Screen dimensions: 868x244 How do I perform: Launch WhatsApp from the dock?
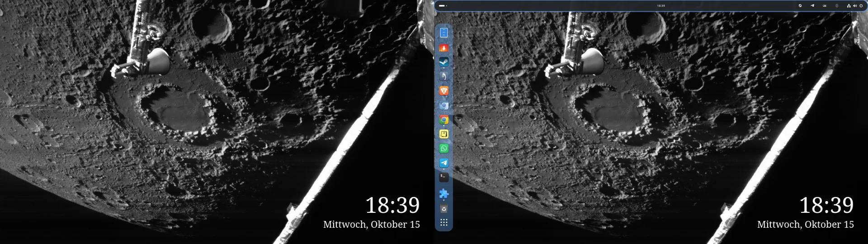444,149
